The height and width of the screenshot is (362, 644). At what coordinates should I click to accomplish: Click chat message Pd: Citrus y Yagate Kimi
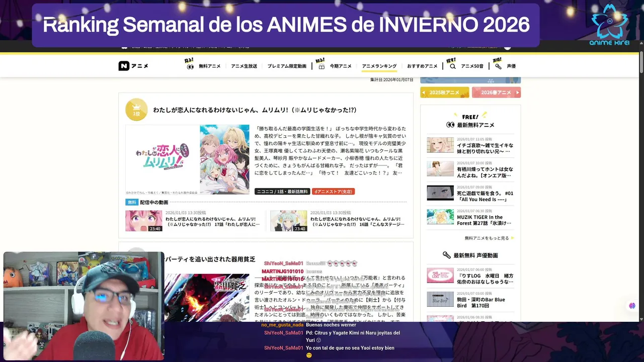point(353,336)
